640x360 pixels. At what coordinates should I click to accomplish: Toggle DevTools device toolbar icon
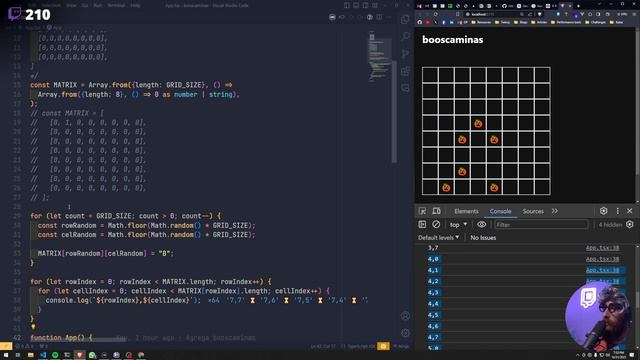pyautogui.click(x=436, y=211)
